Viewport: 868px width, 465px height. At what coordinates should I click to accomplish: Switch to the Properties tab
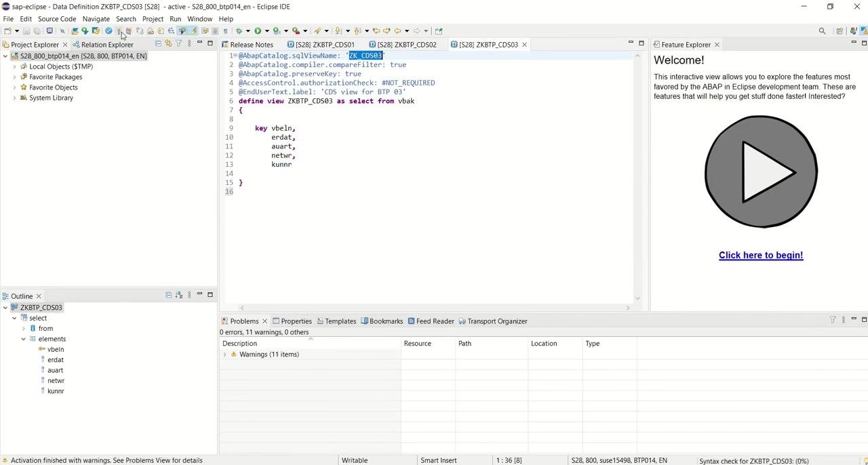point(292,321)
